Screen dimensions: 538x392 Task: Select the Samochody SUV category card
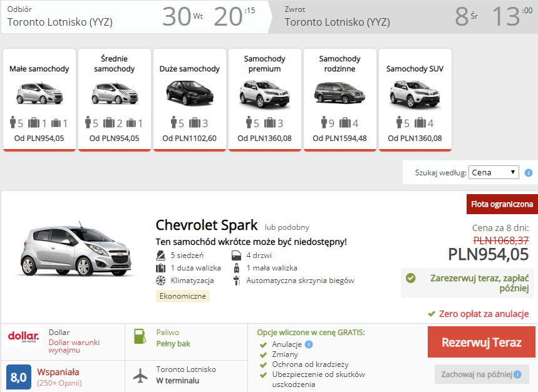click(x=415, y=100)
